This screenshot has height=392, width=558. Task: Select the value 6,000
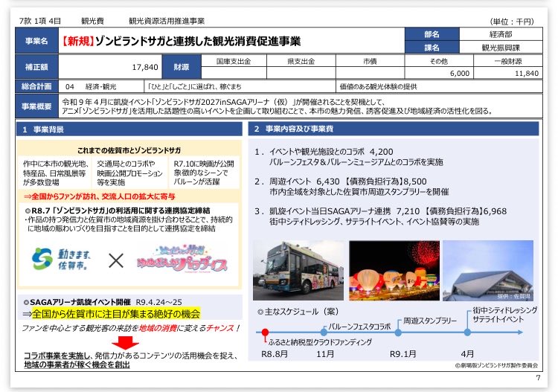tap(460, 74)
